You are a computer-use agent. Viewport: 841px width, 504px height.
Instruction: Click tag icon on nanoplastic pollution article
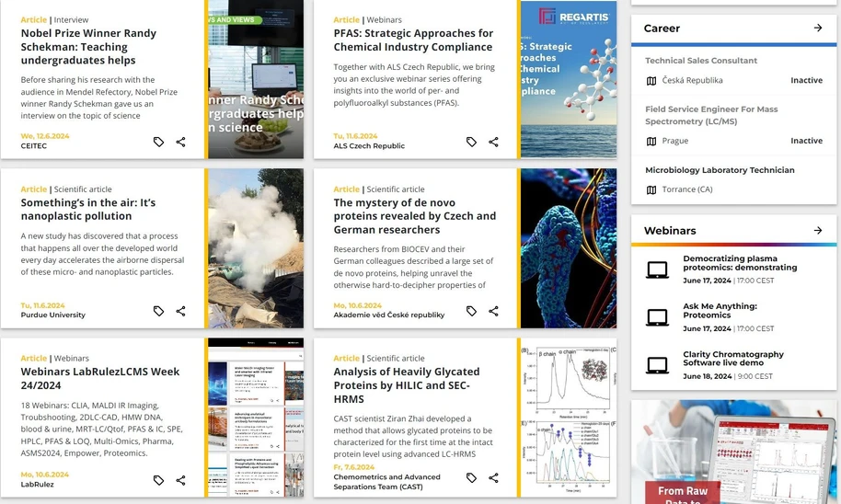[x=159, y=311]
